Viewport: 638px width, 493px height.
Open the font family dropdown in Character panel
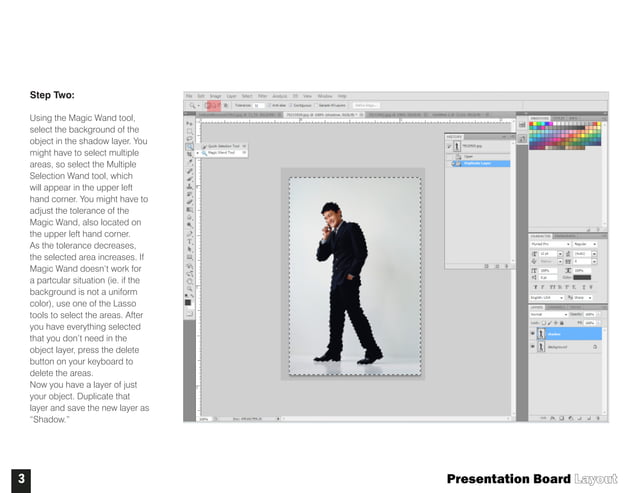pos(549,243)
